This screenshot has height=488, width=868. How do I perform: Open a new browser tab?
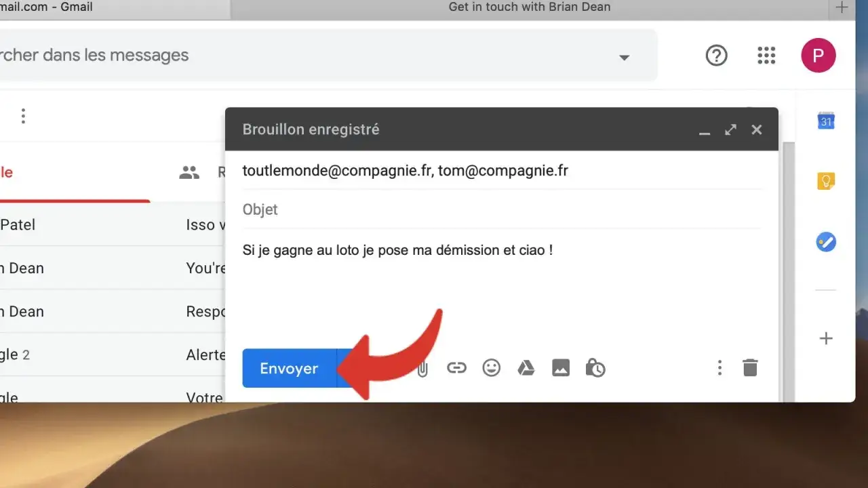tap(842, 7)
